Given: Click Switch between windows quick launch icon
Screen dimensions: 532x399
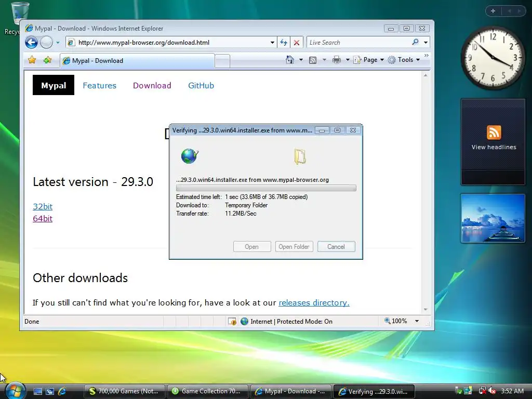Looking at the screenshot, I should tap(50, 391).
